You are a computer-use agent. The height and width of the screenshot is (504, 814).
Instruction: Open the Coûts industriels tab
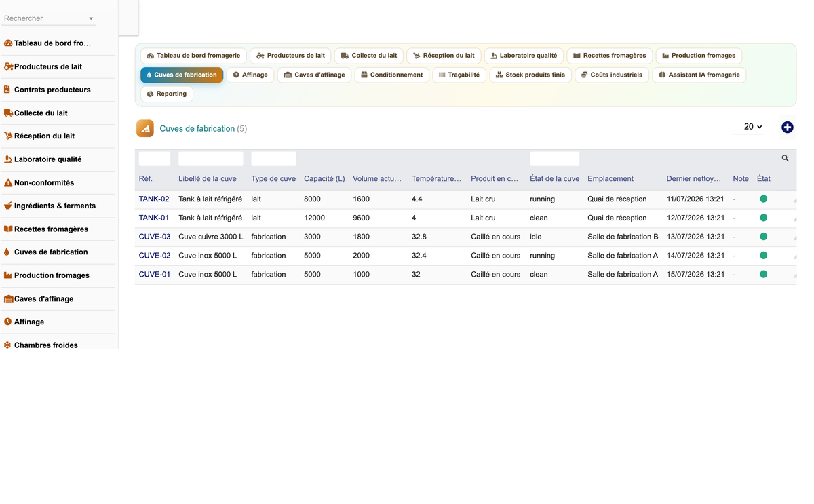pyautogui.click(x=612, y=75)
